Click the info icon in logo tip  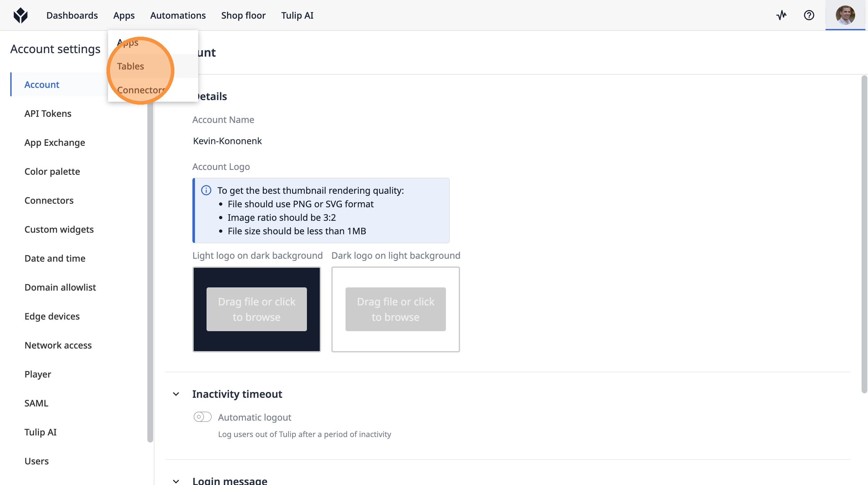tap(206, 191)
